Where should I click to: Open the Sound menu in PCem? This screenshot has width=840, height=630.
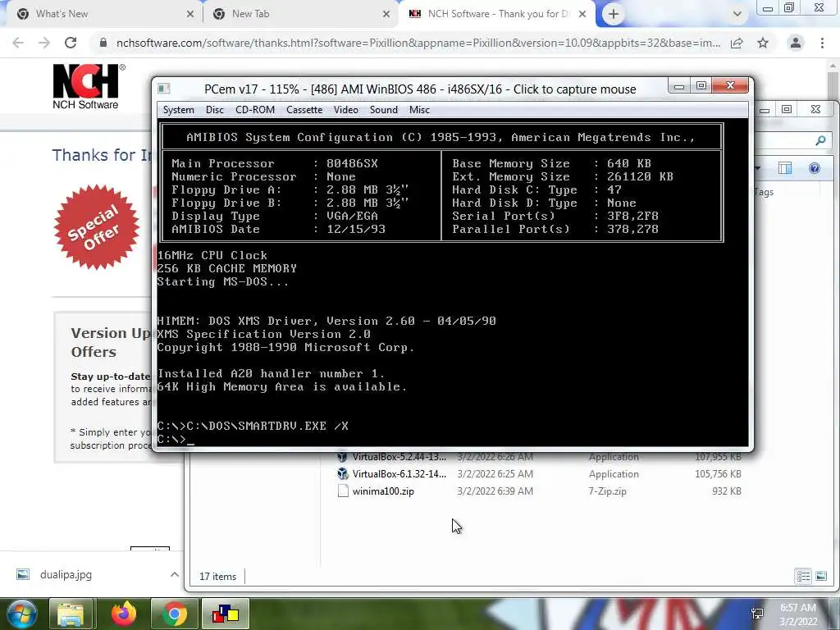coord(384,110)
